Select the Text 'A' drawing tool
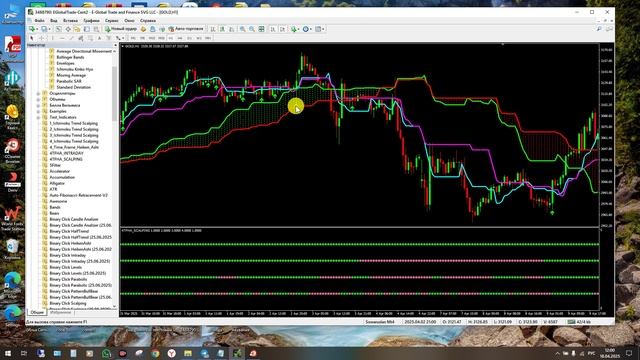Viewport: 640px width, 360px height. [99, 38]
